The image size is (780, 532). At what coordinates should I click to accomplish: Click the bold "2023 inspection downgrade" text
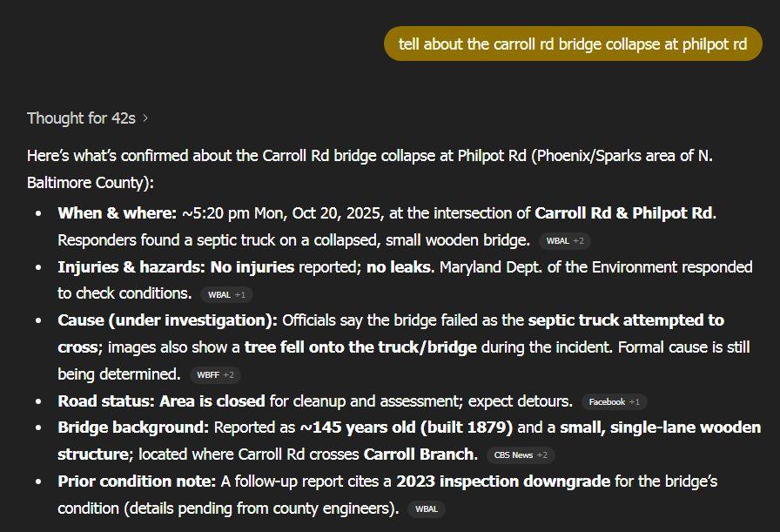[503, 481]
